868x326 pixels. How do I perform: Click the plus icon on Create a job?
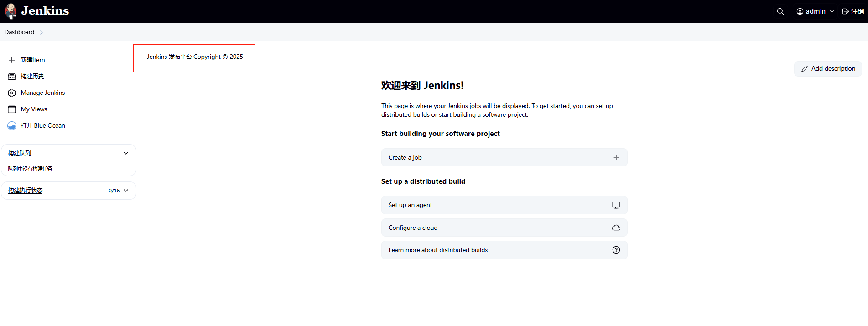point(616,157)
